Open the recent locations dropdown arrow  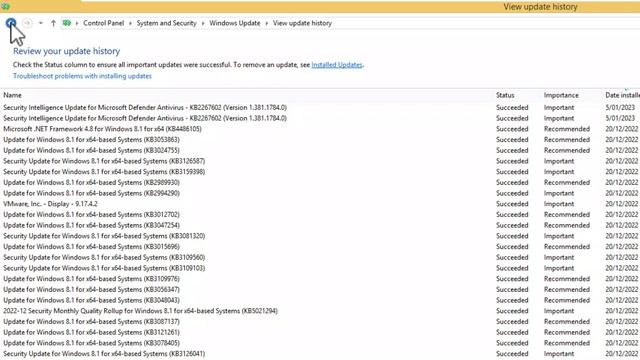tap(40, 23)
